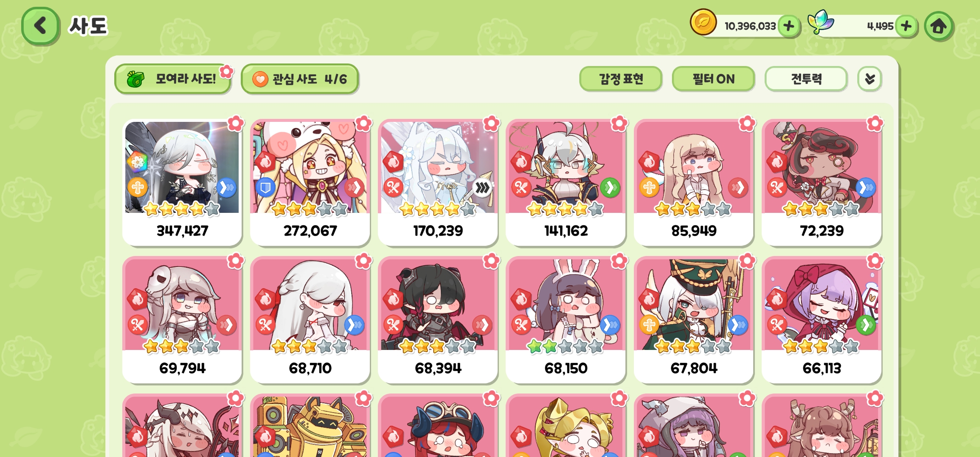
Task: Tap the crystal butterfly currency icon
Action: click(820, 22)
